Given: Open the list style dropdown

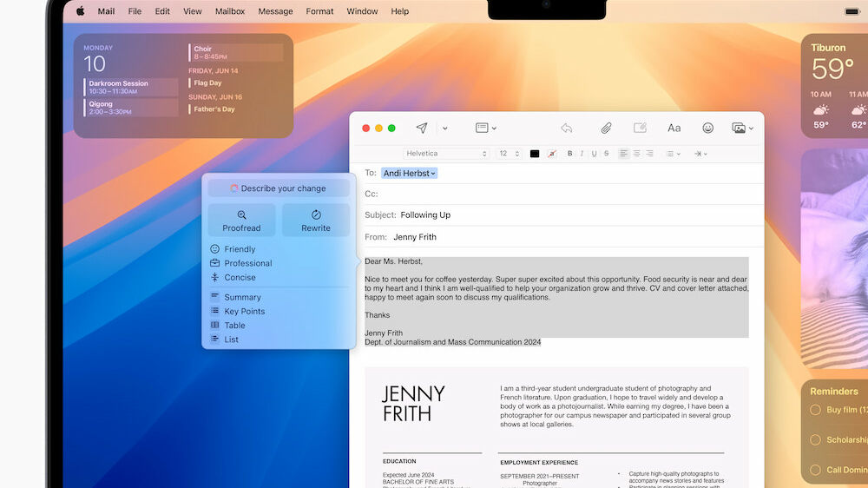Looking at the screenshot, I should click(674, 154).
